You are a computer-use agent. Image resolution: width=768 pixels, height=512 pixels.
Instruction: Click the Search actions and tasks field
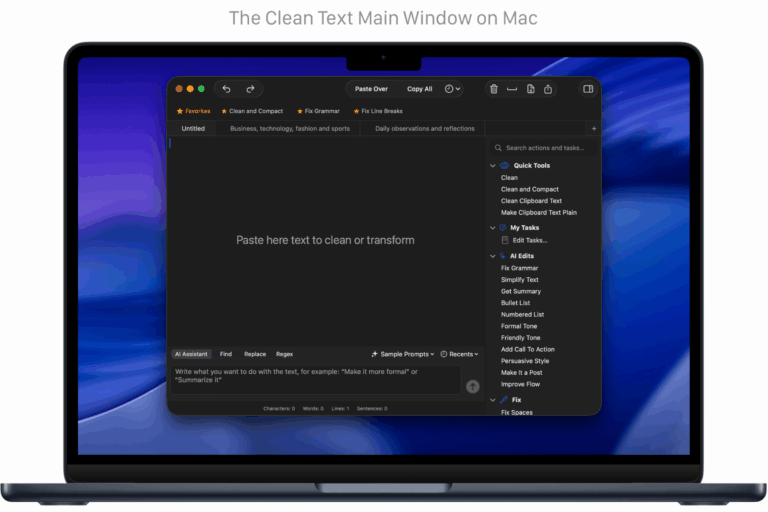(543, 147)
